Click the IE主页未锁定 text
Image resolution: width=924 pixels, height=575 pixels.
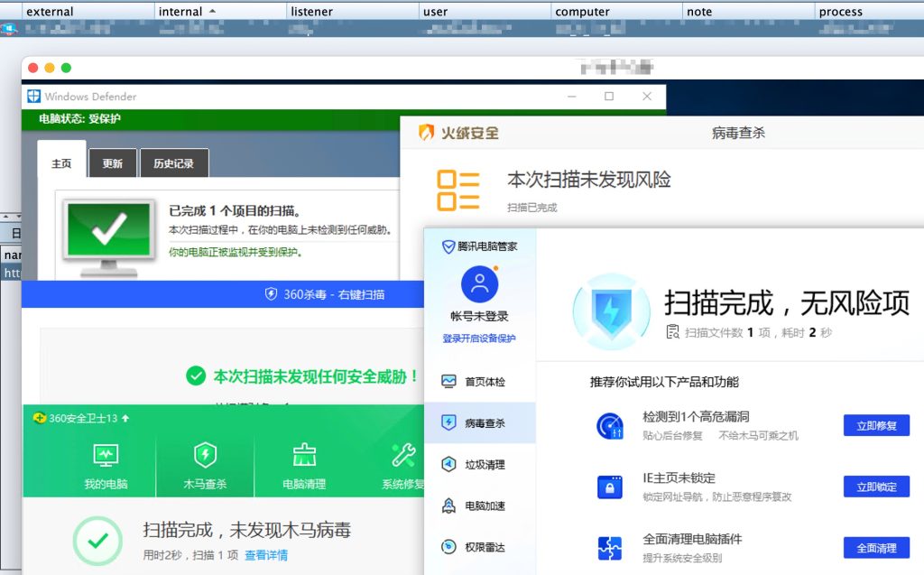click(x=679, y=478)
